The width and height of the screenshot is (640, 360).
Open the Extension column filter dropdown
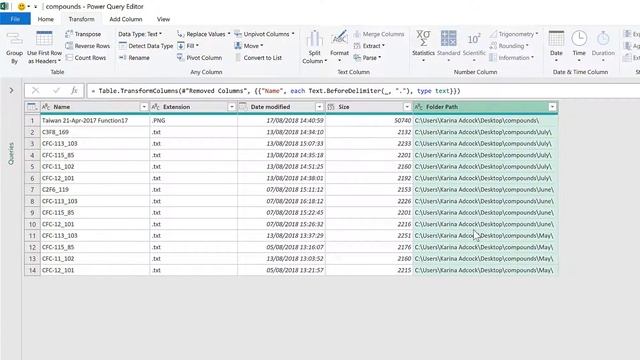point(231,107)
